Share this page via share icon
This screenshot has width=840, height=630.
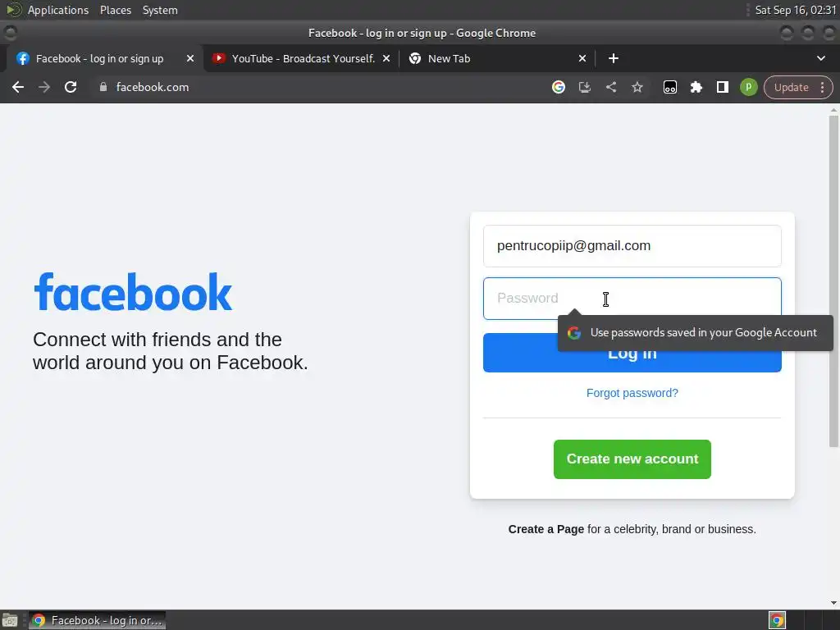[611, 87]
